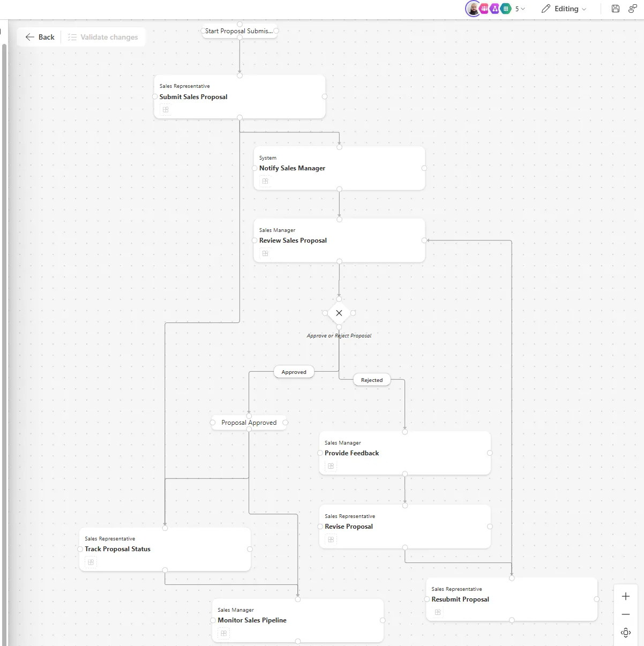This screenshot has width=644, height=646.
Task: Select the Start Proposal Submission node
Action: point(239,31)
